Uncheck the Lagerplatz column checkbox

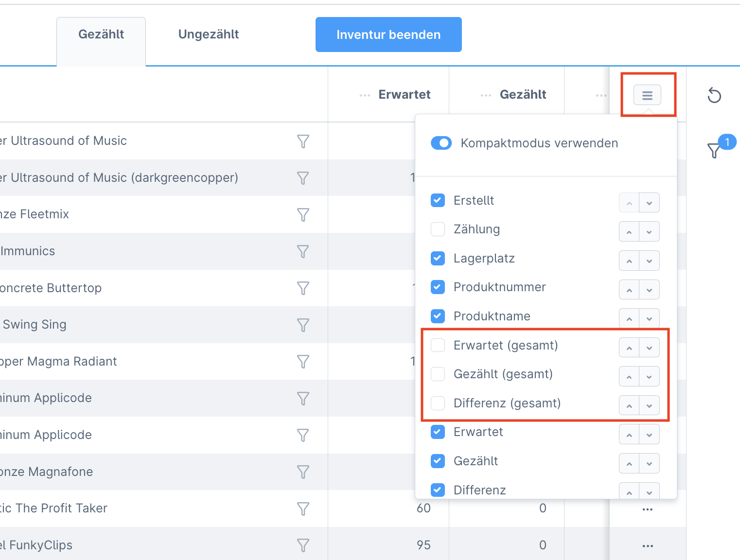coord(438,258)
